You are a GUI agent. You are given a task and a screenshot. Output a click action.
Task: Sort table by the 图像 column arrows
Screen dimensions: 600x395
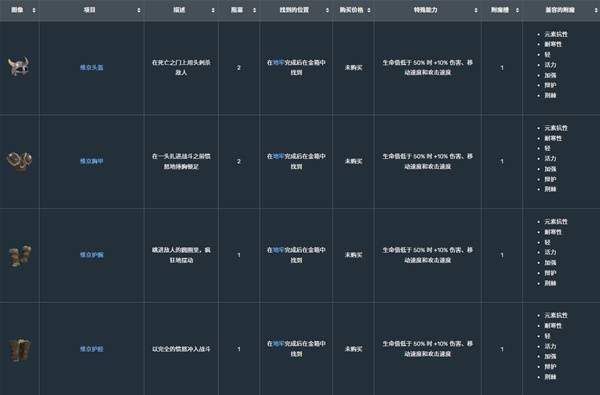(34, 10)
